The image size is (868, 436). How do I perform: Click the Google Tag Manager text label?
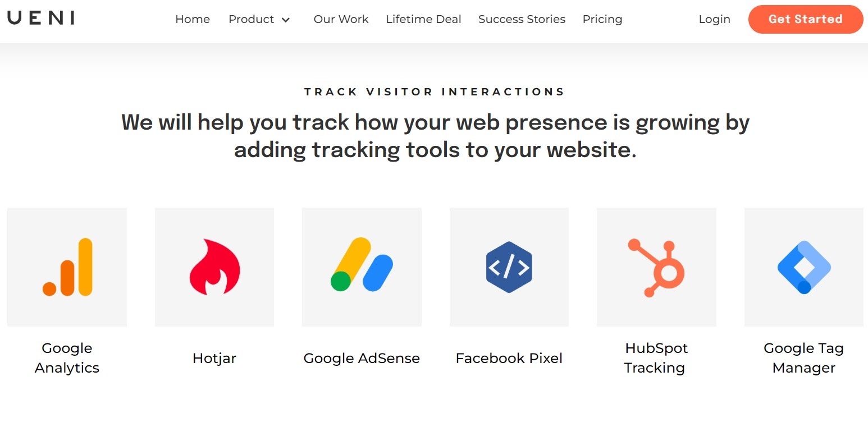click(x=803, y=358)
